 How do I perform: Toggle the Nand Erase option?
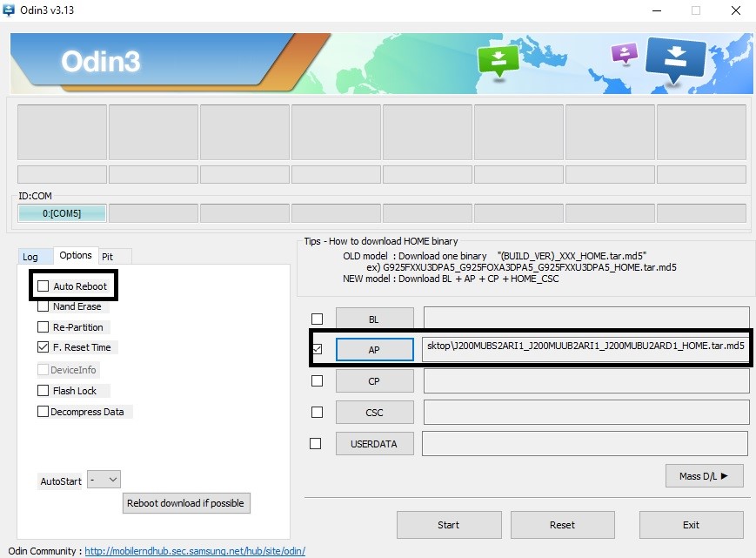(x=43, y=306)
